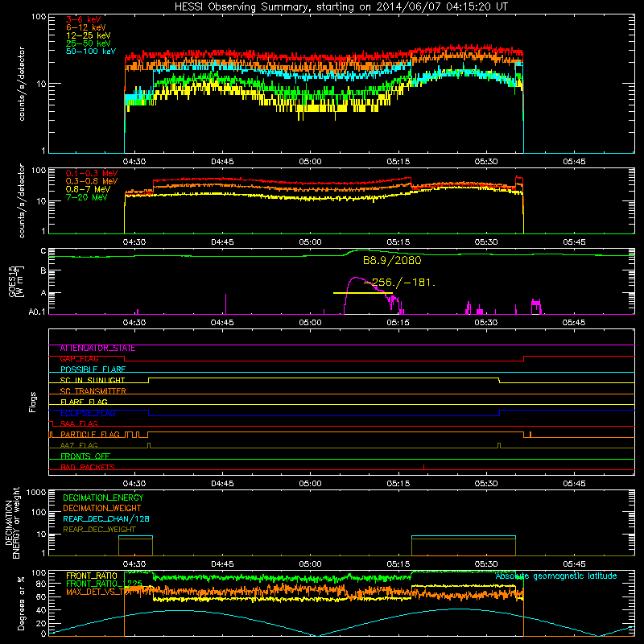
Task: Click the HESSI Observing Summary title text
Action: 341,7
